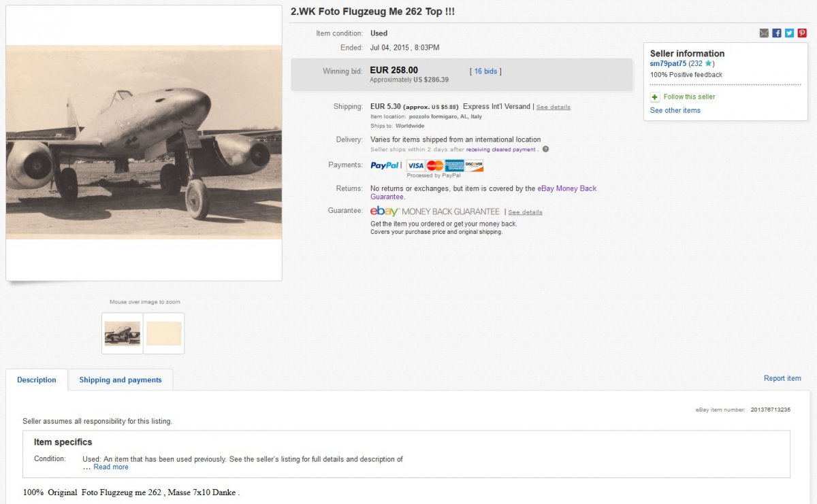817x504 pixels.
Task: Open See details beside Money Back Guarantee
Action: coord(525,212)
